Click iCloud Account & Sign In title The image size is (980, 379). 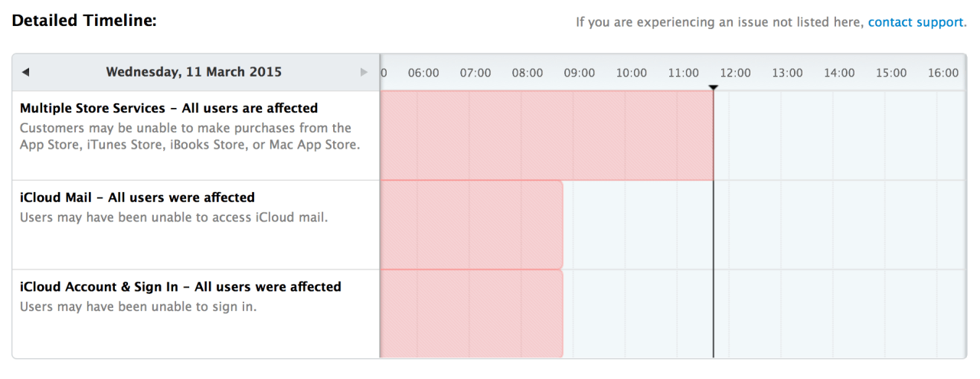pyautogui.click(x=180, y=286)
